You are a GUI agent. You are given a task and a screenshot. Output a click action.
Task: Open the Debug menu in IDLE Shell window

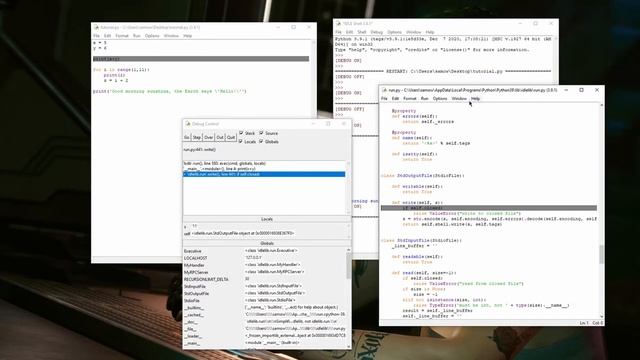377,32
